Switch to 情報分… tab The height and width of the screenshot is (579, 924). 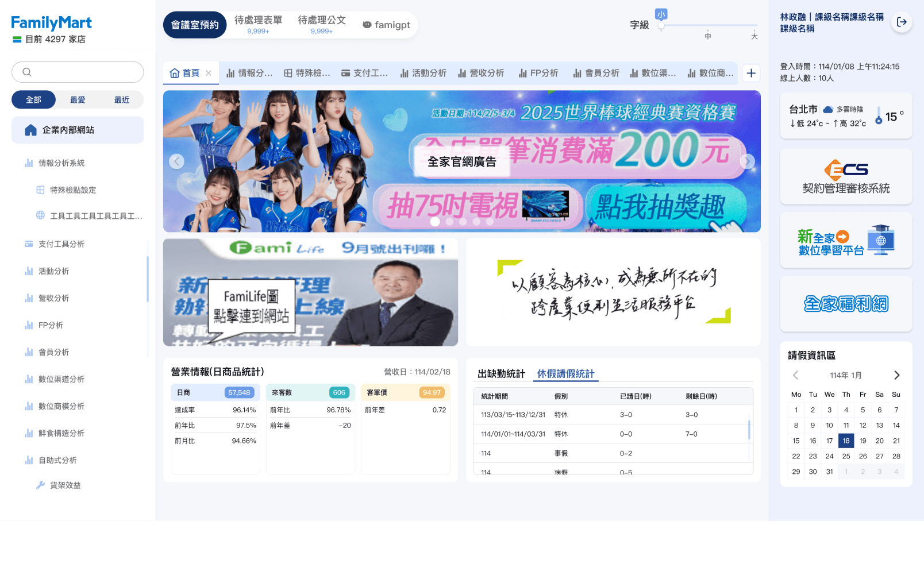tap(249, 73)
